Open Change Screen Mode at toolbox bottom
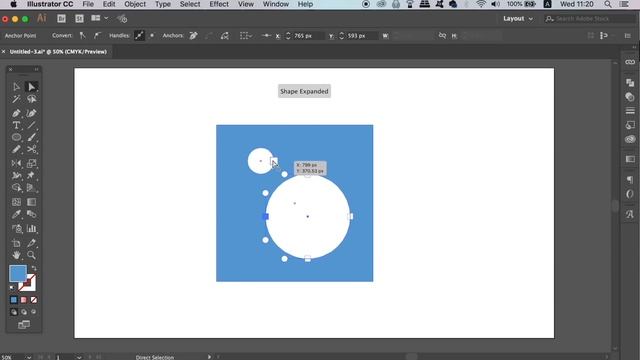The width and height of the screenshot is (640, 360). [24, 325]
